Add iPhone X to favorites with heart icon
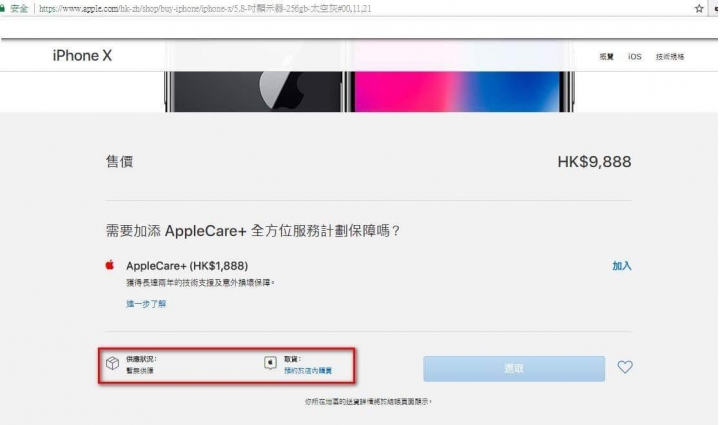 click(625, 367)
